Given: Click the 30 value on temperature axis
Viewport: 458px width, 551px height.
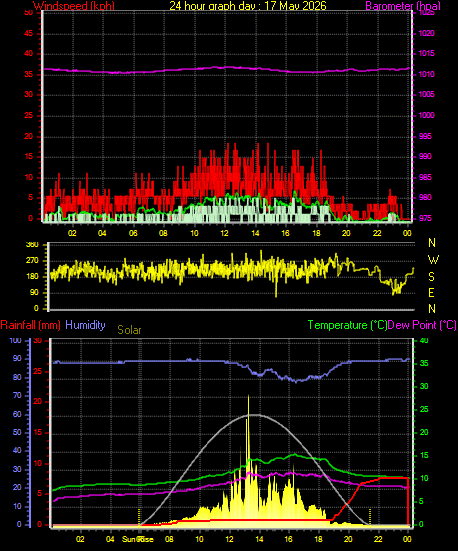Looking at the screenshot, I should click(424, 387).
